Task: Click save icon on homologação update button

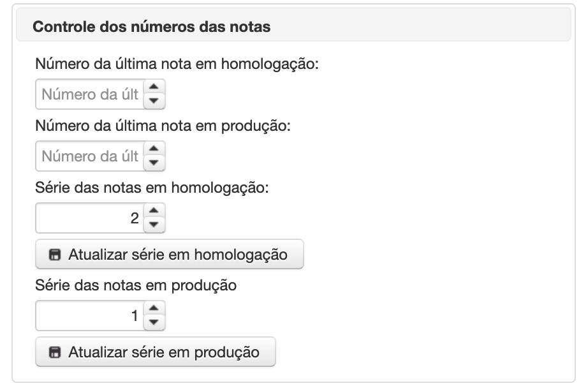Action: pyautogui.click(x=55, y=255)
